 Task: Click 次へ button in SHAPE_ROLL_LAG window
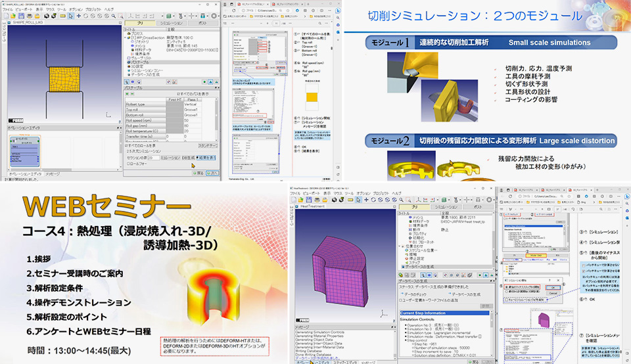click(212, 173)
